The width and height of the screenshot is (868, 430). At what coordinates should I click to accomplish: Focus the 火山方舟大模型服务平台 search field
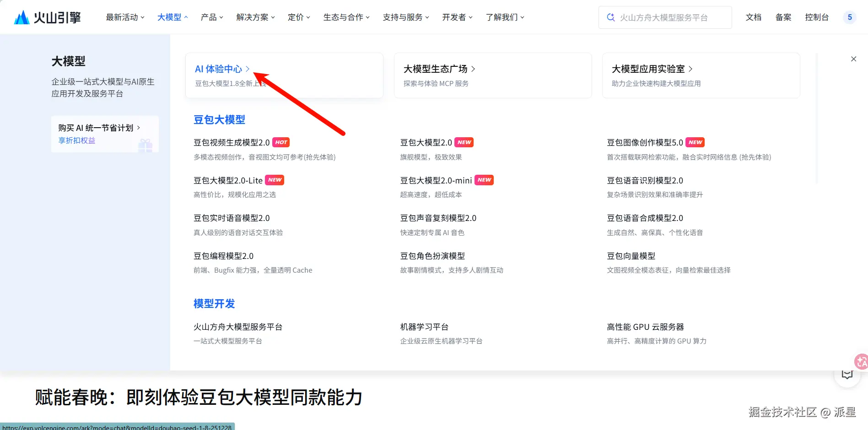[x=665, y=17]
